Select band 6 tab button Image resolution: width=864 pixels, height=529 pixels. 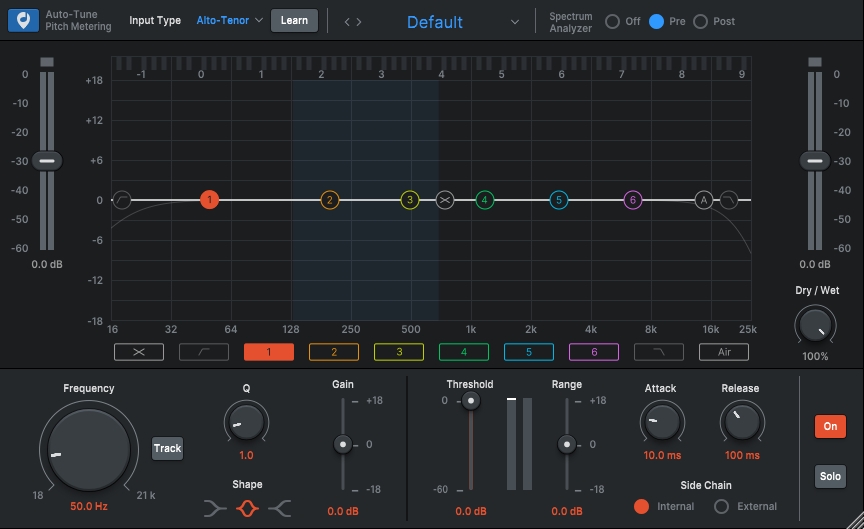coord(594,352)
